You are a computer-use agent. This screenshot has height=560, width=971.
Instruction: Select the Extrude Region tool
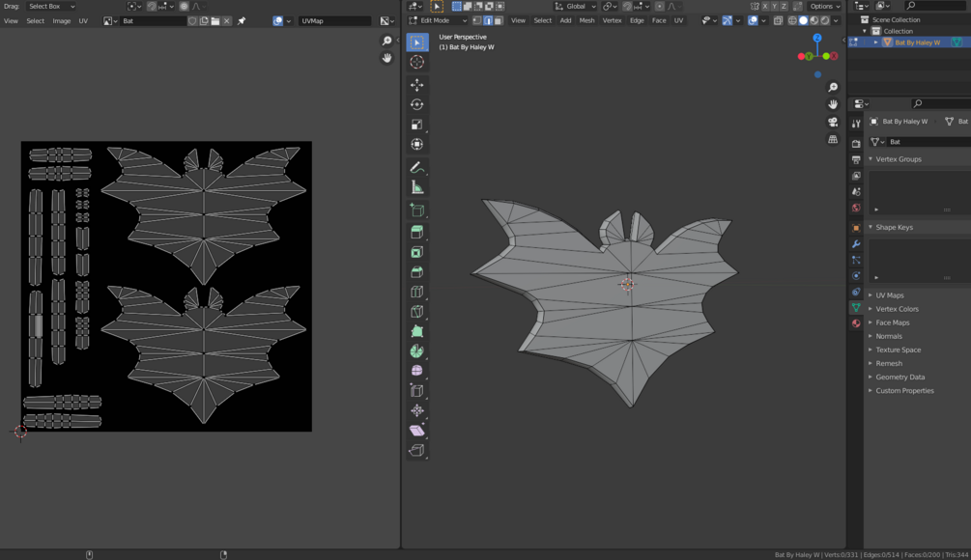417,232
